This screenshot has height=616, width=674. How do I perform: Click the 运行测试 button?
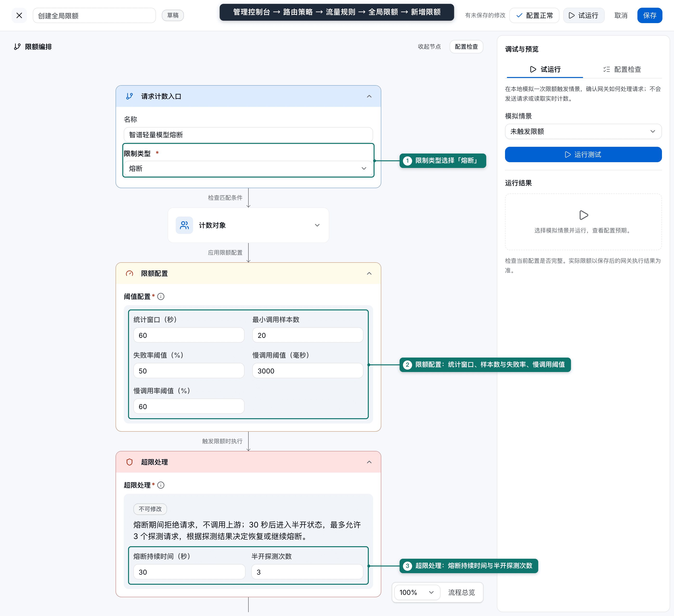tap(583, 154)
